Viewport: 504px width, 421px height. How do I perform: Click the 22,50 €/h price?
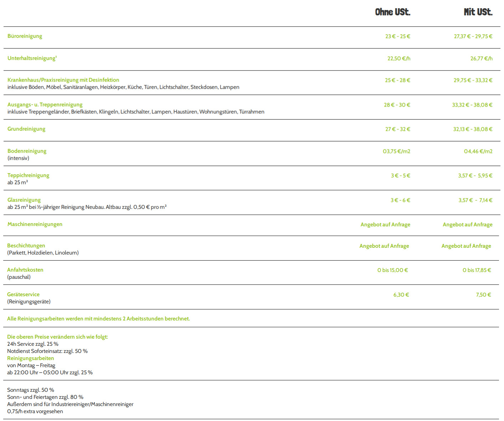tap(399, 58)
